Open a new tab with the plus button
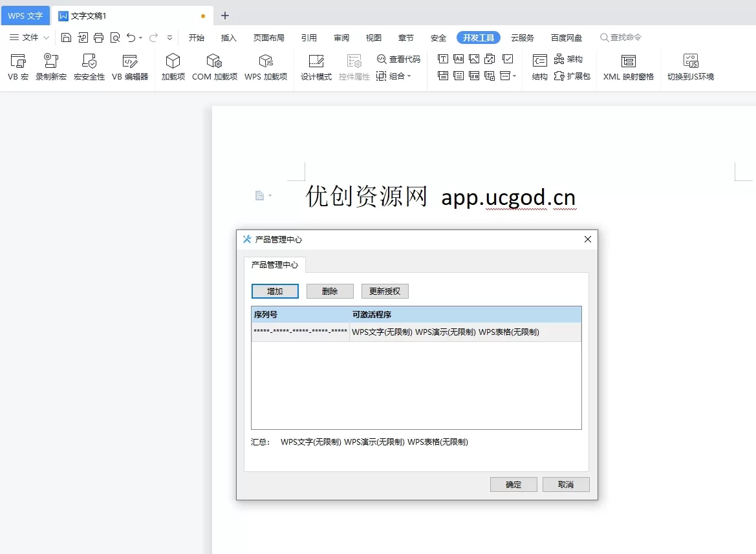Screen dimensions: 756x554 coord(224,16)
